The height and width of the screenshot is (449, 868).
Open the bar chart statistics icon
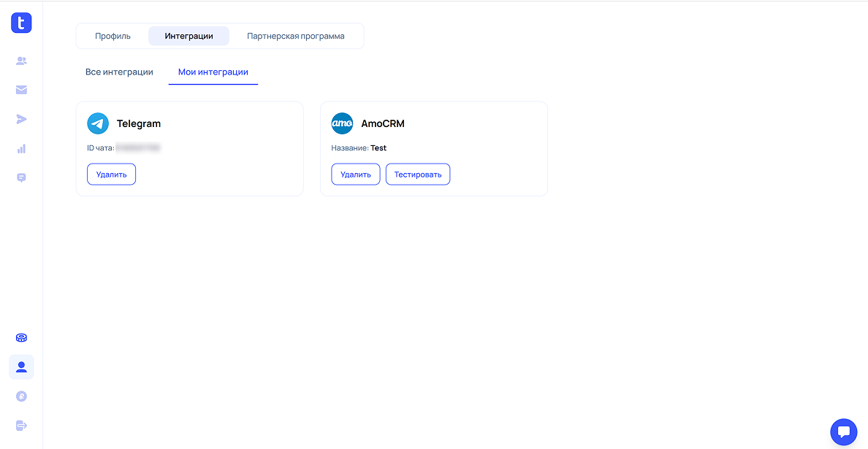(21, 148)
